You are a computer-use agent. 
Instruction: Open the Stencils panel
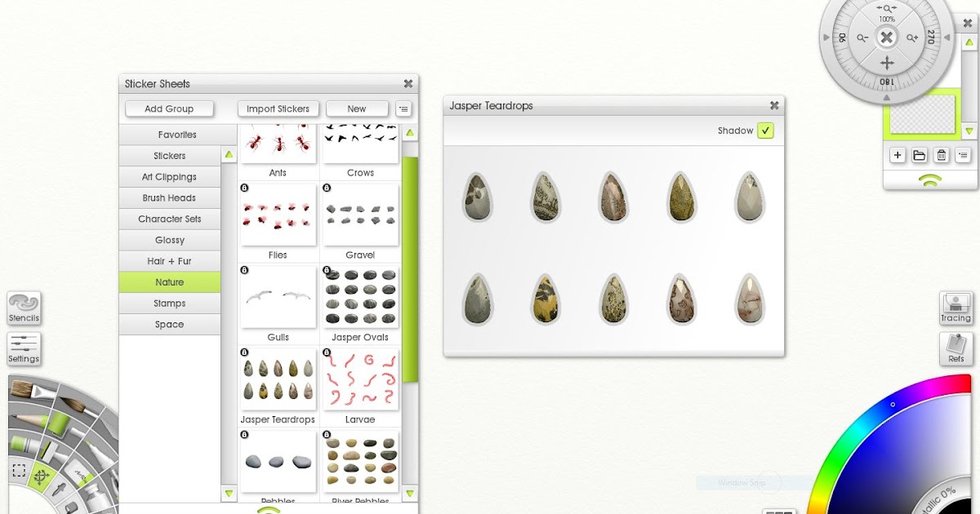[x=24, y=309]
